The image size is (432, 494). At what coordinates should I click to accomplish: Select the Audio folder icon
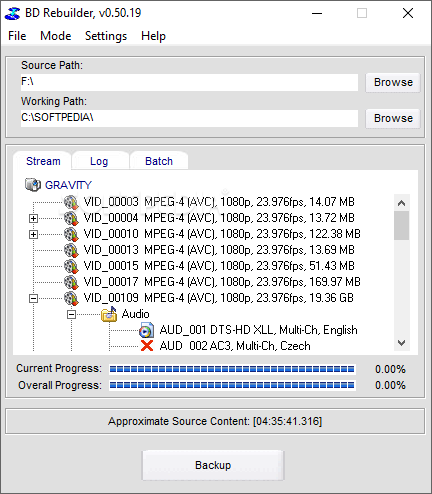(109, 314)
